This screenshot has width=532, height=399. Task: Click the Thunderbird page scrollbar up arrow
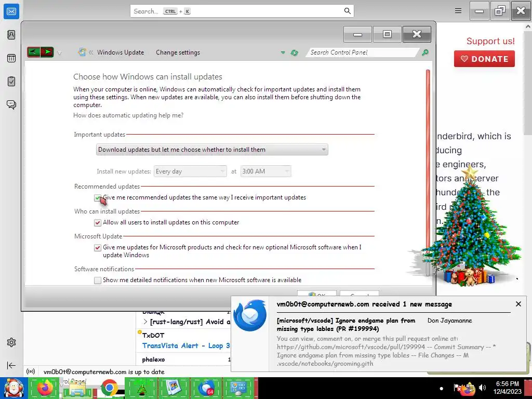(528, 26)
